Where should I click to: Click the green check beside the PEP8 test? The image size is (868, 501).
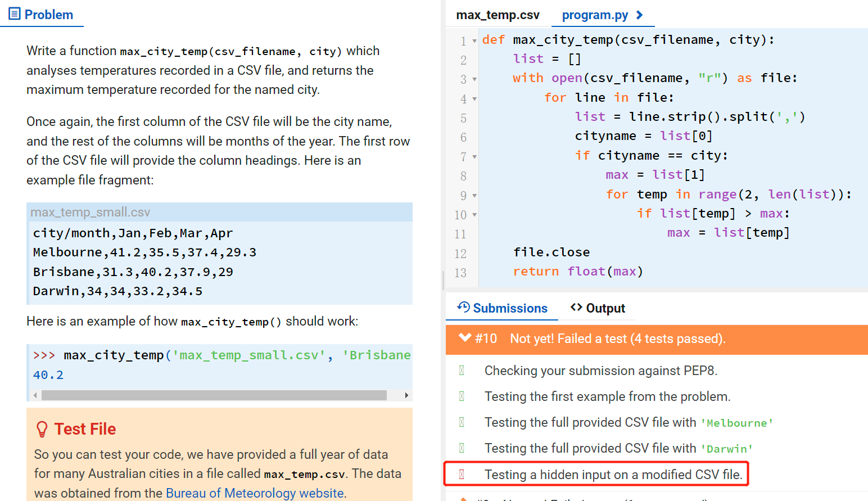click(x=462, y=370)
